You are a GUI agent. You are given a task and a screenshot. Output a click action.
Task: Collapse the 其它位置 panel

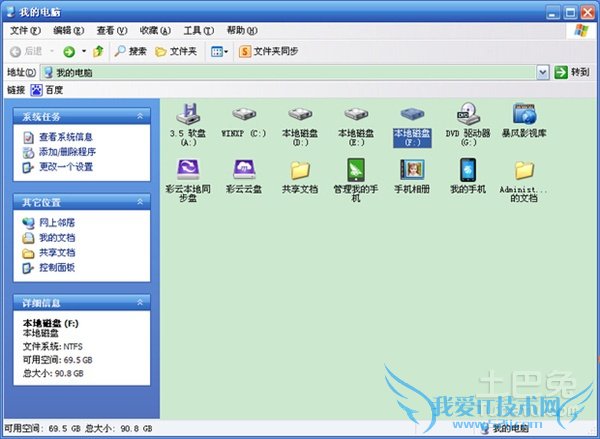pyautogui.click(x=140, y=202)
